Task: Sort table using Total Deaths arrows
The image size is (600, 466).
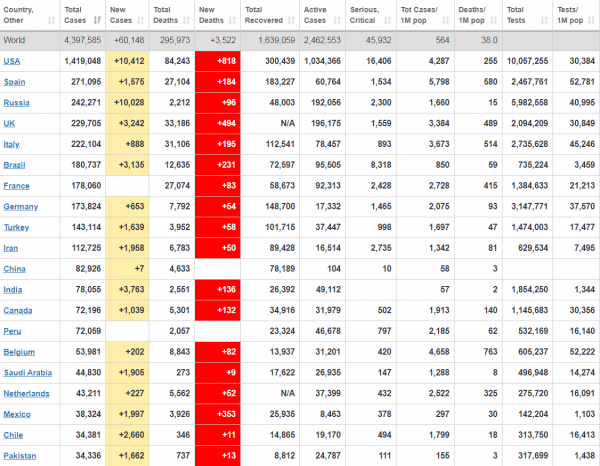Action: point(186,20)
